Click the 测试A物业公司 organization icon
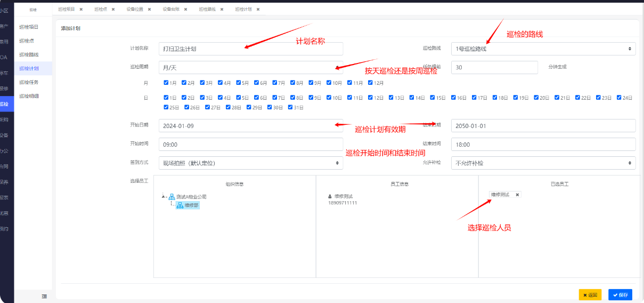Viewport: 644px width, 303px height. click(172, 197)
